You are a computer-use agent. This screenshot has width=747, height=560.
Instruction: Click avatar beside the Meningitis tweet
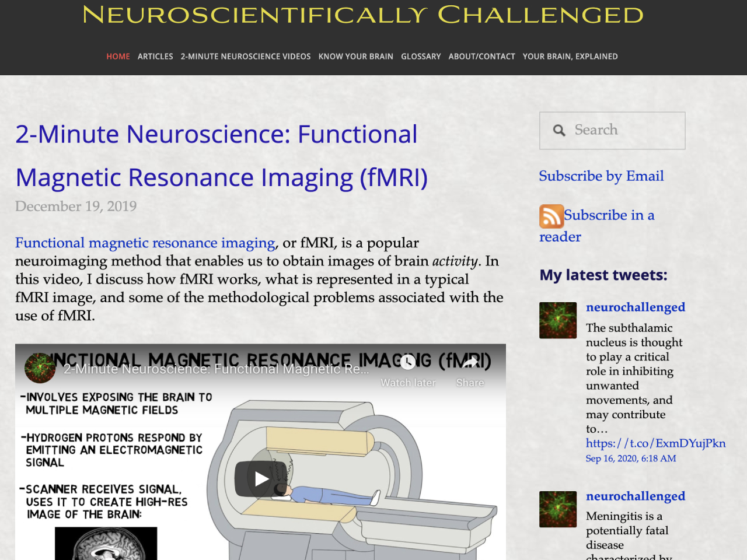point(558,509)
